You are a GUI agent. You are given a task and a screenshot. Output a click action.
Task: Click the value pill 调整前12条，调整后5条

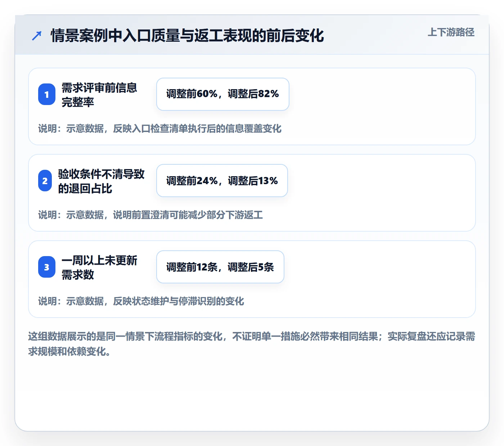click(220, 267)
